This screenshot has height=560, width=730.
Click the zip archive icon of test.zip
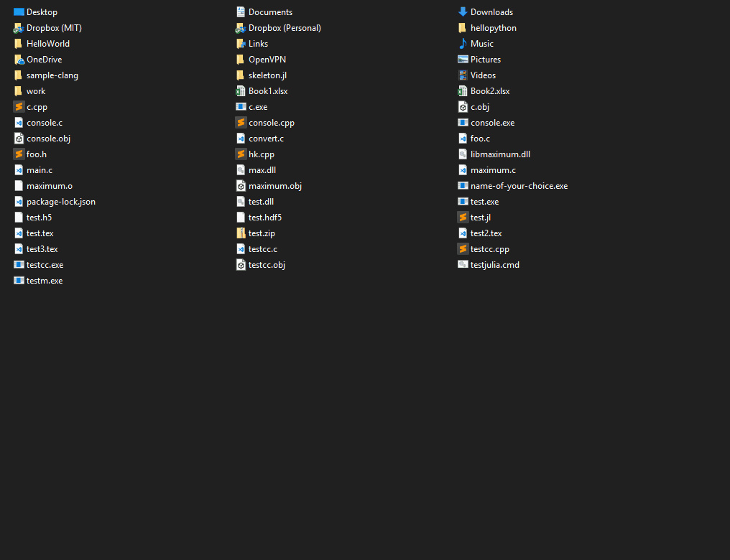coord(241,233)
